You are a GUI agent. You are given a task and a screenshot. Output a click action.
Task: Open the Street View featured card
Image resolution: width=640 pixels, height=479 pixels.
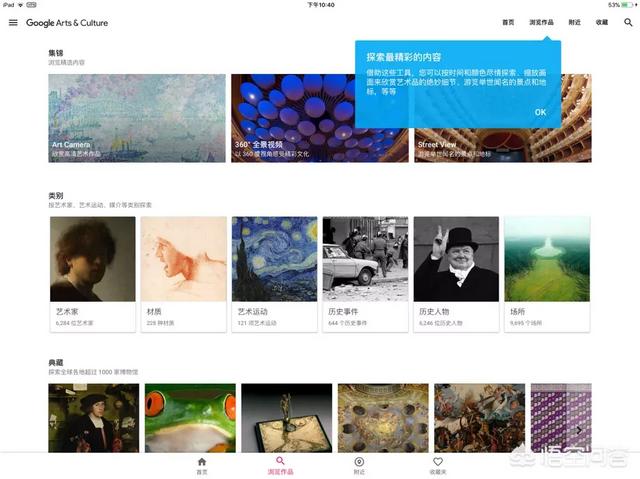pos(503,145)
